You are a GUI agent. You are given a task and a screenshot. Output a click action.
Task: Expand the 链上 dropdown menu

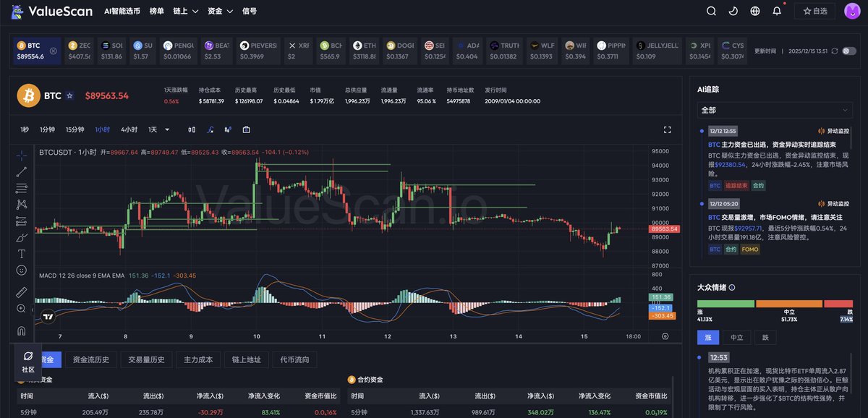pos(186,12)
